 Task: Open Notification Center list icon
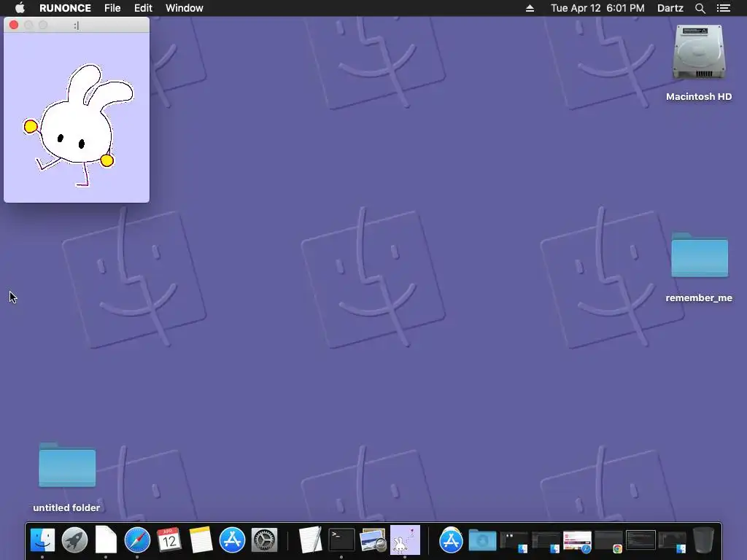(724, 8)
